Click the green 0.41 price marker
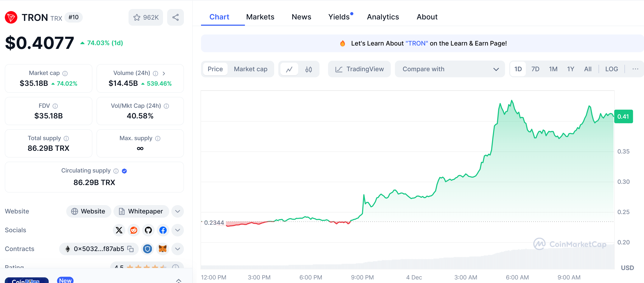This screenshot has width=644, height=283. point(623,116)
